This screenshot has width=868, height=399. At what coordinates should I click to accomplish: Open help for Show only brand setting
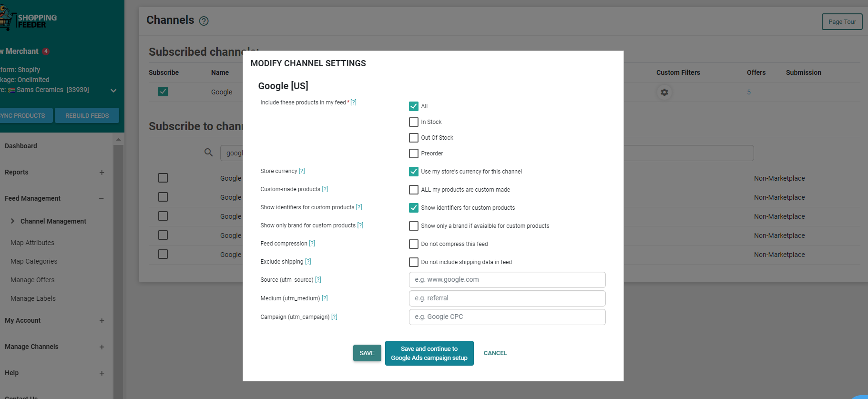click(x=360, y=225)
